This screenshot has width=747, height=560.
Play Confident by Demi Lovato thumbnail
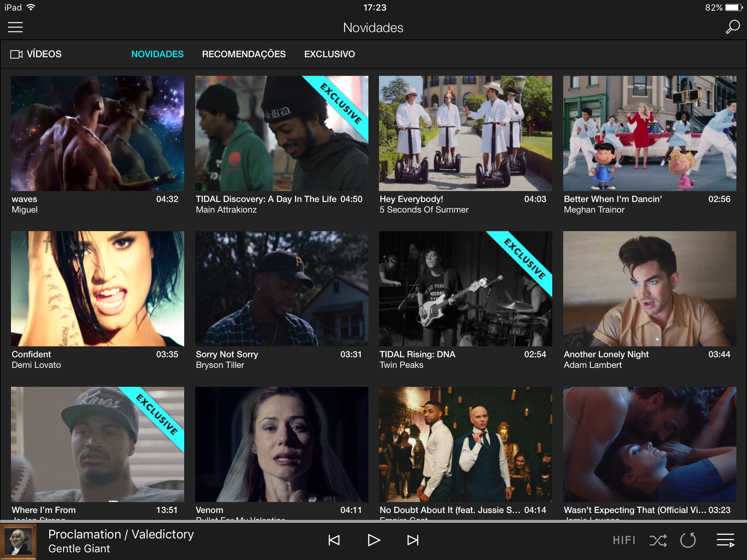[x=97, y=289]
